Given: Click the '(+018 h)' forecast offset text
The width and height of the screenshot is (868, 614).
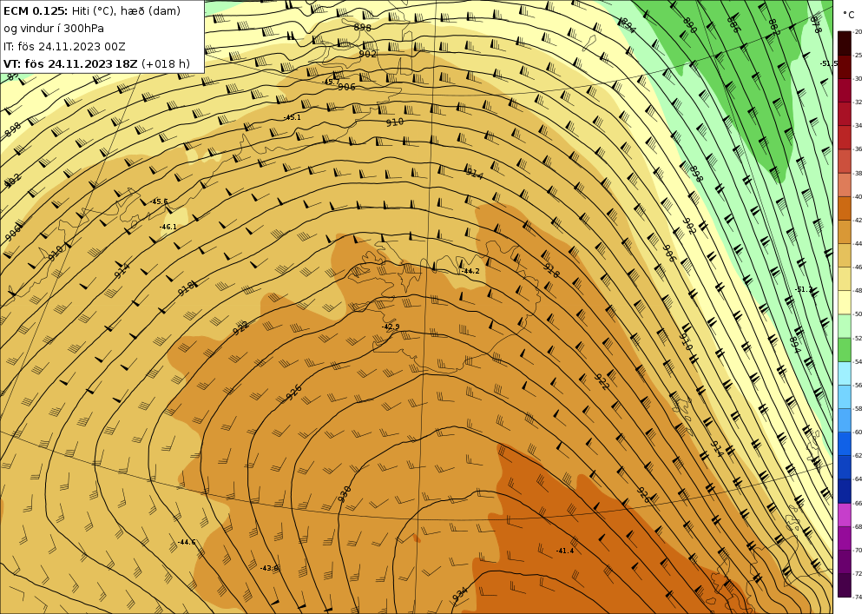Looking at the screenshot, I should tap(166, 63).
